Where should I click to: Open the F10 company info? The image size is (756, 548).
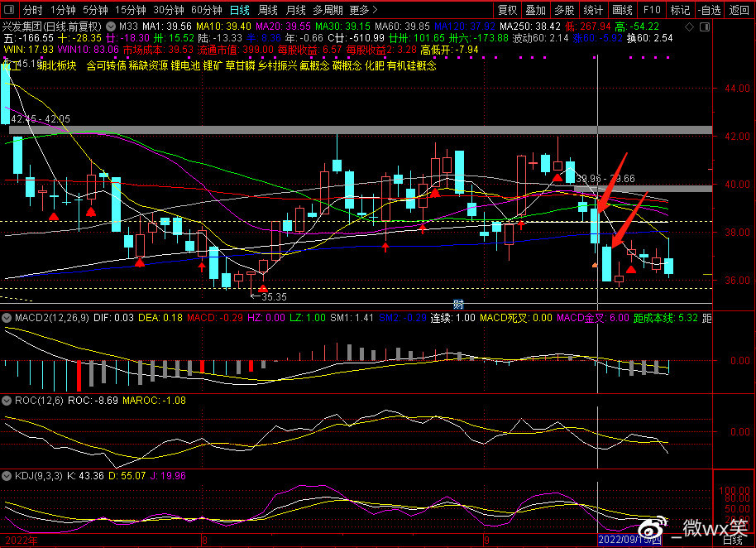click(652, 11)
